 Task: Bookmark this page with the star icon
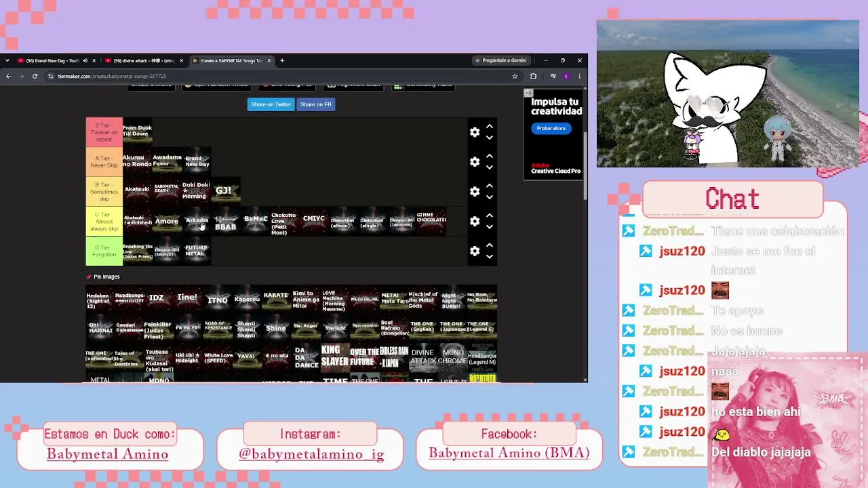[x=515, y=76]
